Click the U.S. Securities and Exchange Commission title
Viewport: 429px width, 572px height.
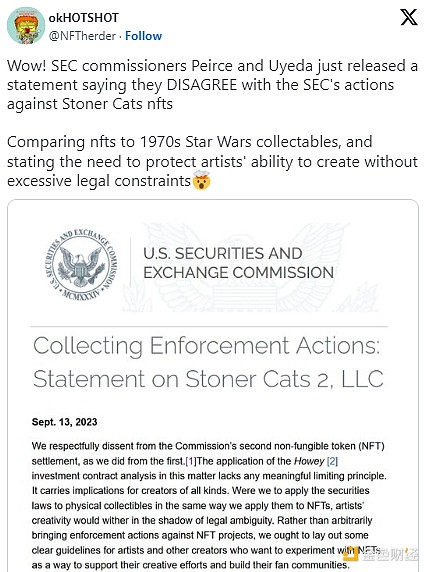pyautogui.click(x=238, y=263)
